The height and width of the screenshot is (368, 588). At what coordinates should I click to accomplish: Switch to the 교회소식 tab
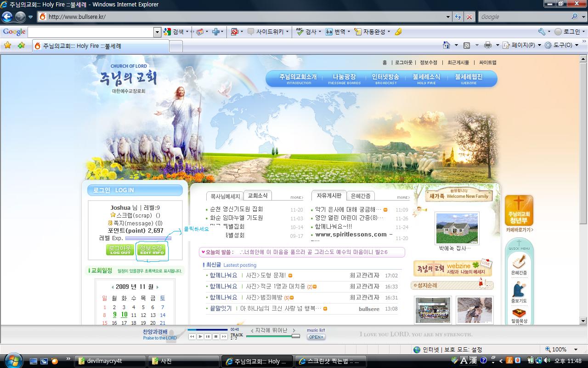point(257,195)
